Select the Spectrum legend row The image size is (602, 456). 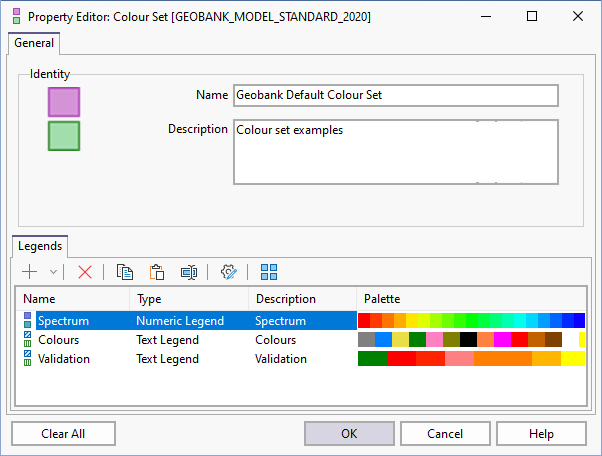(301, 321)
